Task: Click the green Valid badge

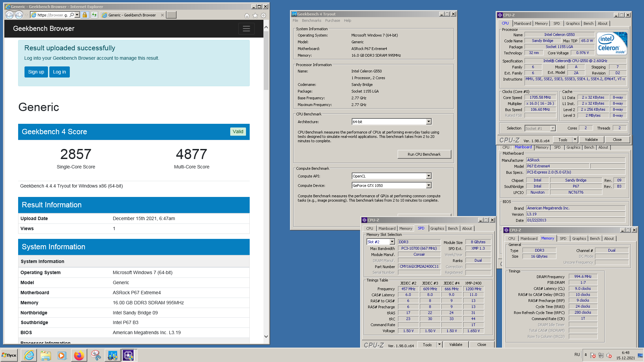Action: point(238,132)
